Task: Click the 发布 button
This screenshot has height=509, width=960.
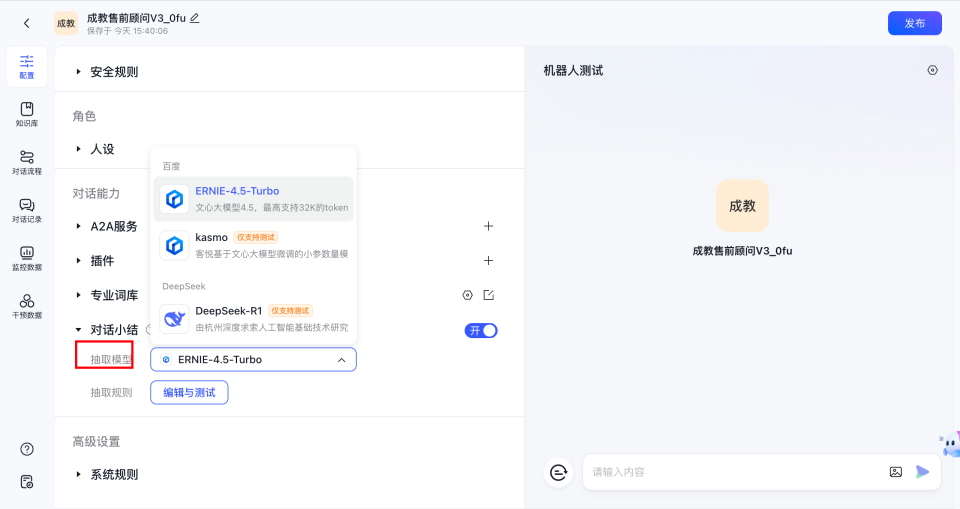Action: 915,23
